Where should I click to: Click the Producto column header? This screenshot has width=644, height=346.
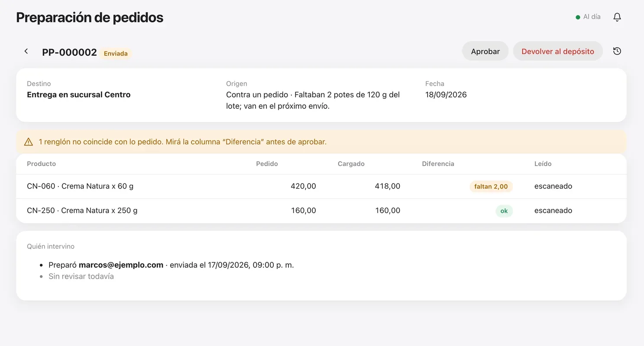tap(42, 164)
